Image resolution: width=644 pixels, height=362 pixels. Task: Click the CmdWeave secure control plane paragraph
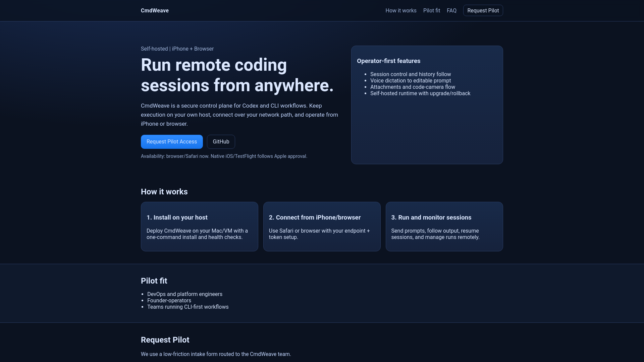click(239, 115)
